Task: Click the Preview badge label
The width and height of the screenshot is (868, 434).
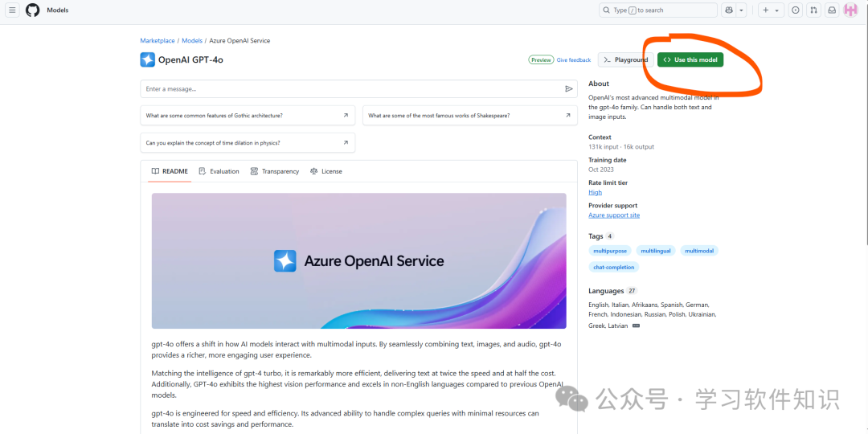Action: point(541,59)
